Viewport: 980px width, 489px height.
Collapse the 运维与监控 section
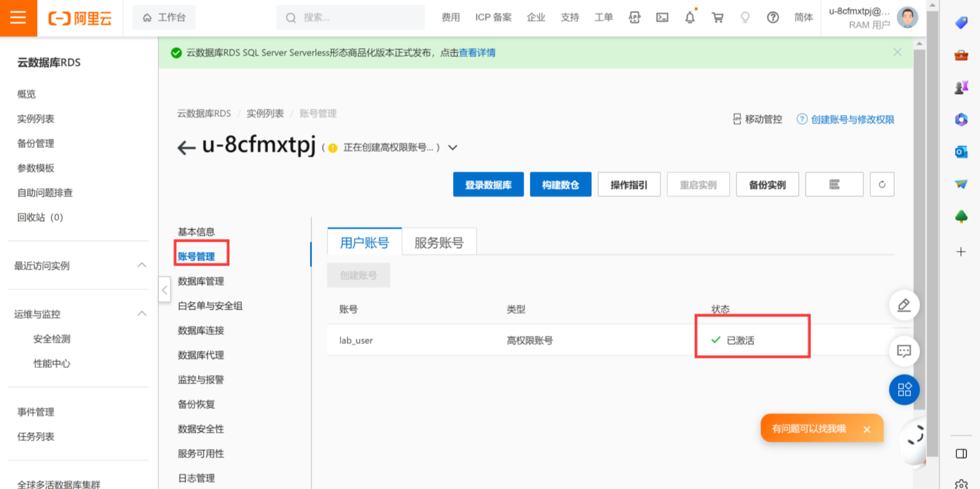142,314
